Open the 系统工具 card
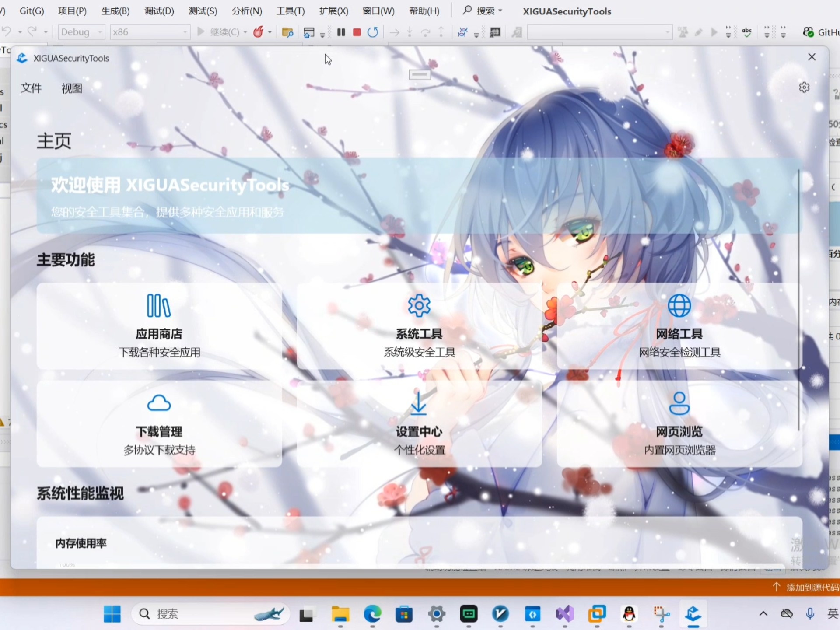Viewport: 840px width, 630px height. click(x=419, y=326)
